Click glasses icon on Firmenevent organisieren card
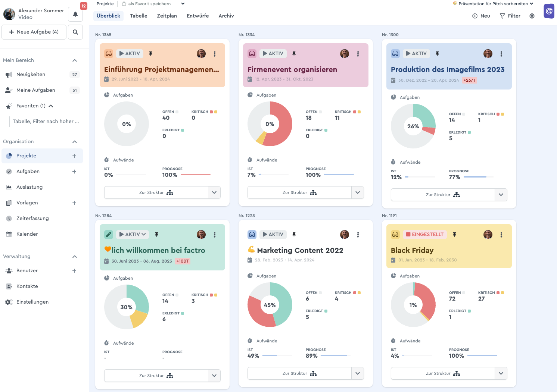 click(x=252, y=54)
